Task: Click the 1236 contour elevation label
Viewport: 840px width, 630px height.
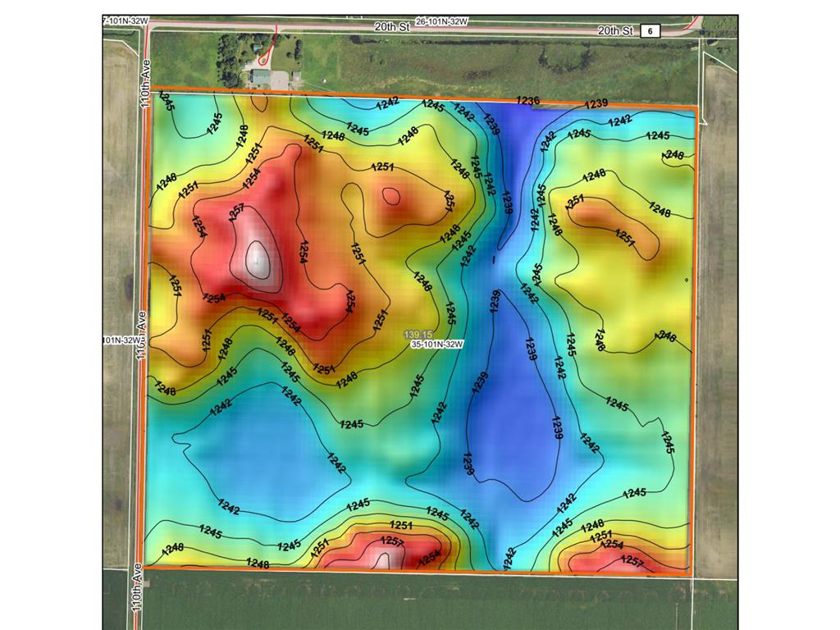Action: pos(527,101)
